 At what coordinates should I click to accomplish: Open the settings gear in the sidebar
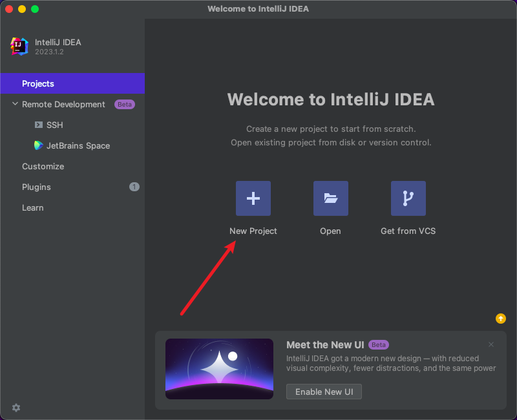point(16,408)
